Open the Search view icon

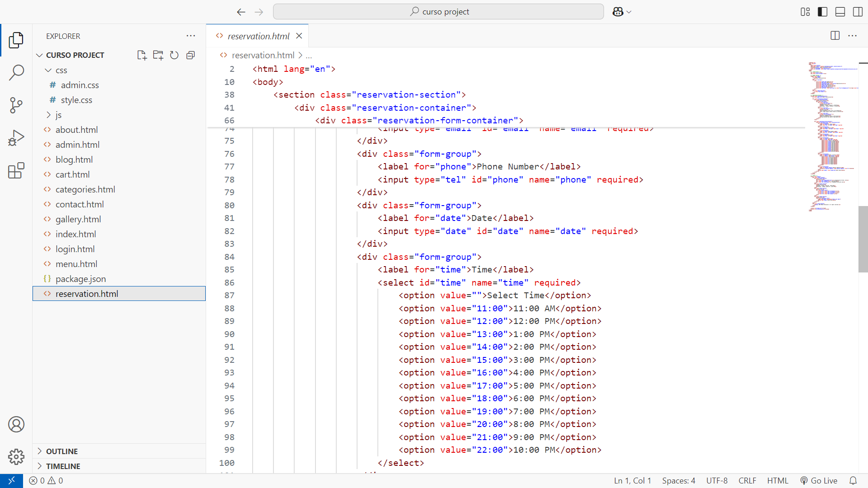[16, 72]
